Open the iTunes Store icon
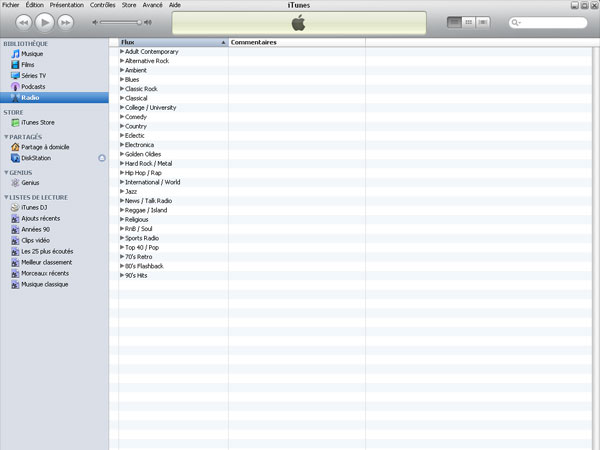The width and height of the screenshot is (600, 450). tap(15, 122)
